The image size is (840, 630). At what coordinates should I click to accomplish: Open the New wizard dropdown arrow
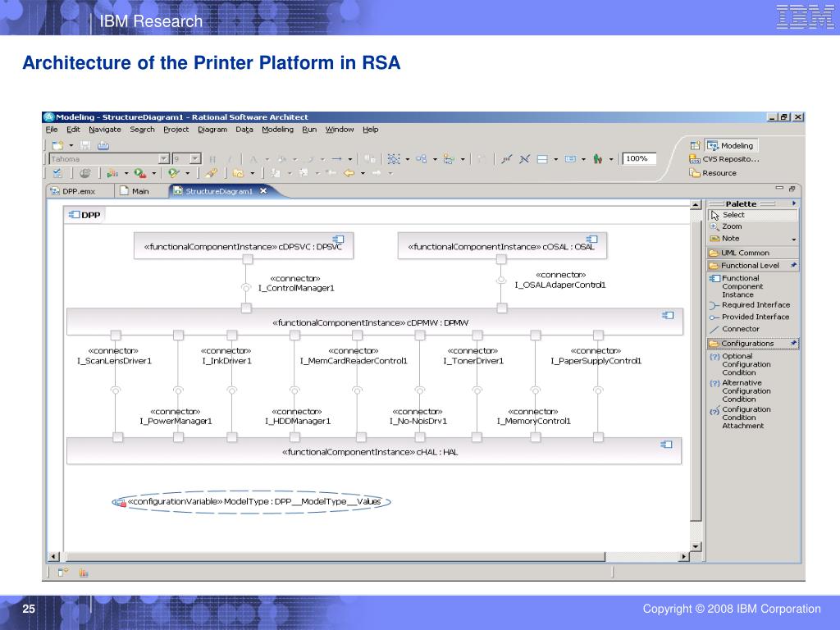[71, 145]
